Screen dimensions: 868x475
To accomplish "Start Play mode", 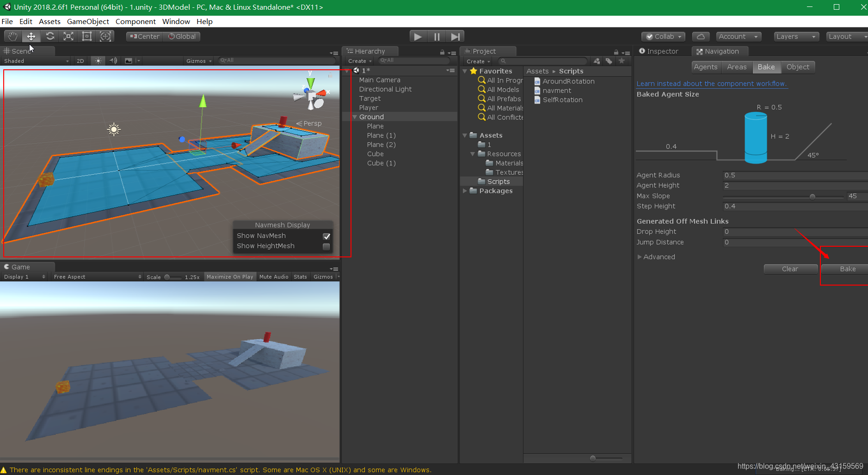I will [418, 37].
